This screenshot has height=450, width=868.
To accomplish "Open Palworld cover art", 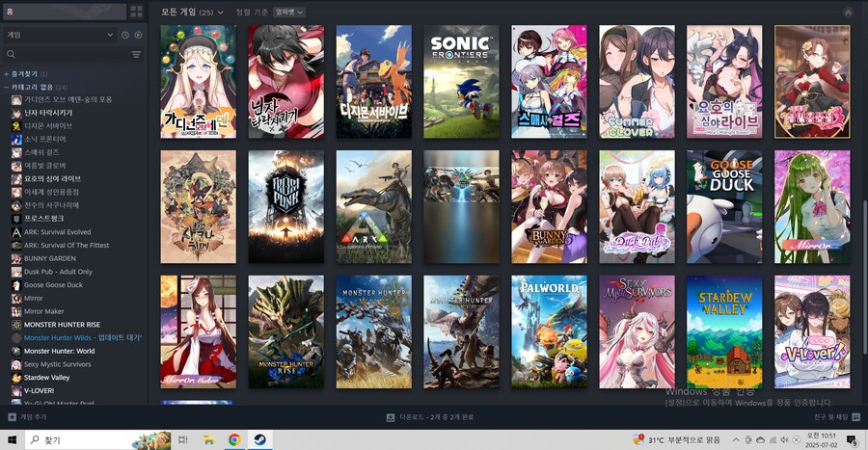I will pos(549,332).
